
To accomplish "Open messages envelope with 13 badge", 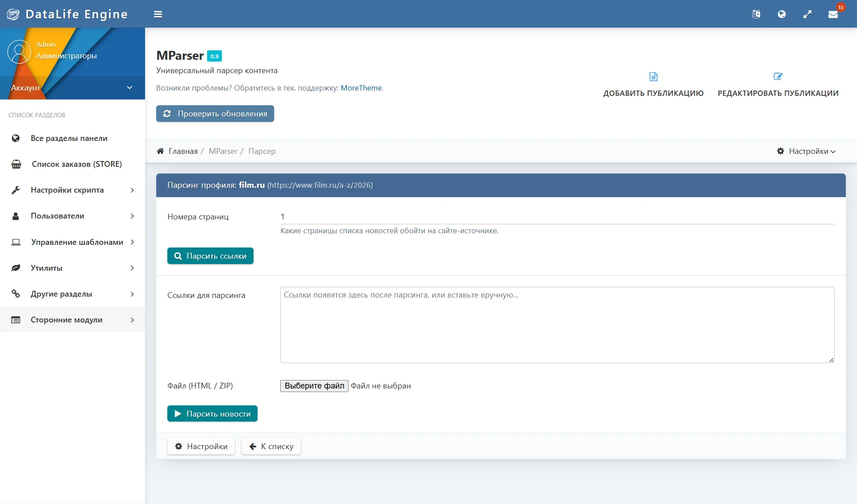I will tap(833, 14).
